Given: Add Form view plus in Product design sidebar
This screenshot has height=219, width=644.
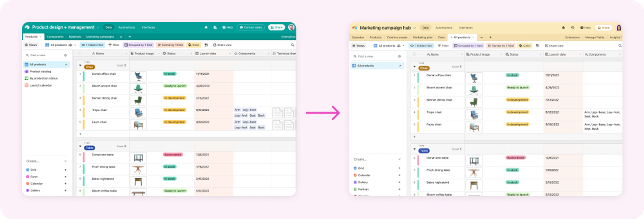Looking at the screenshot, I should pyautogui.click(x=65, y=177).
